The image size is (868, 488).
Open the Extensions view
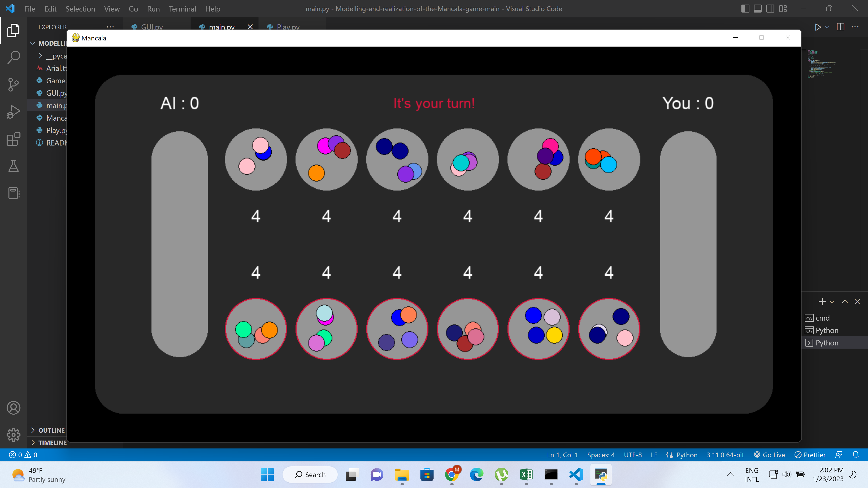click(14, 139)
